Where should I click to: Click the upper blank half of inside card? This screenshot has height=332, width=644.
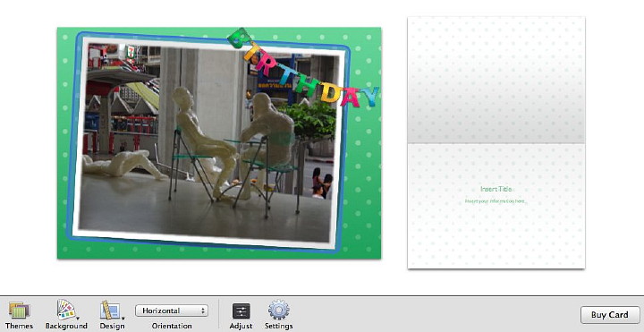coord(496,81)
